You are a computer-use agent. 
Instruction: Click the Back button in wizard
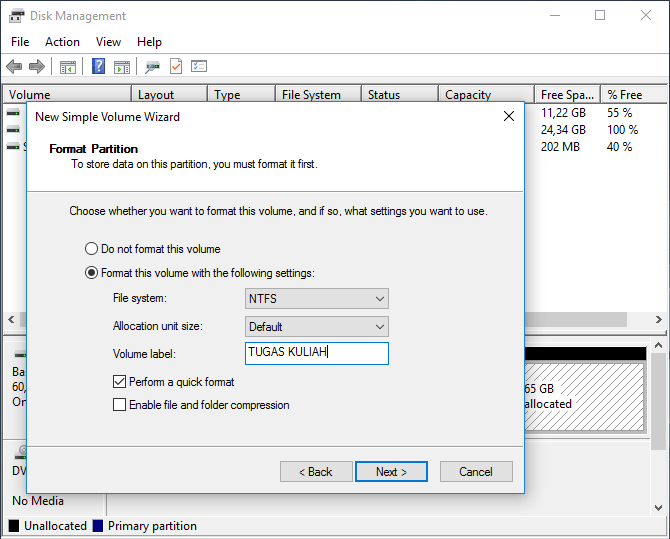316,471
